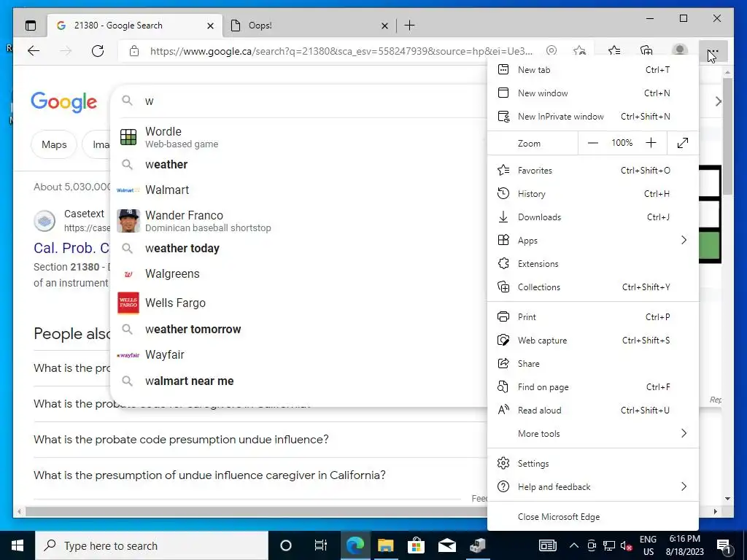Click the Maps filter chip

(x=54, y=144)
